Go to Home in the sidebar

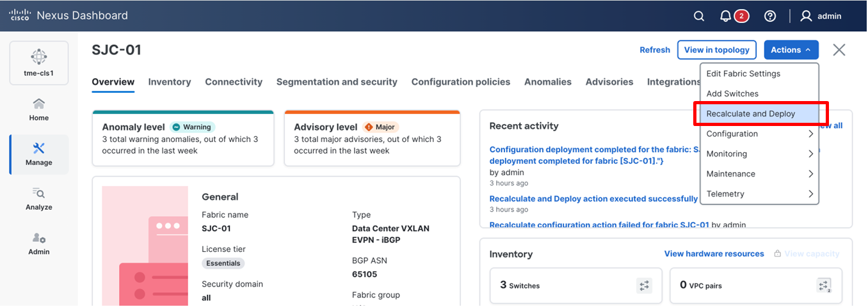[39, 109]
